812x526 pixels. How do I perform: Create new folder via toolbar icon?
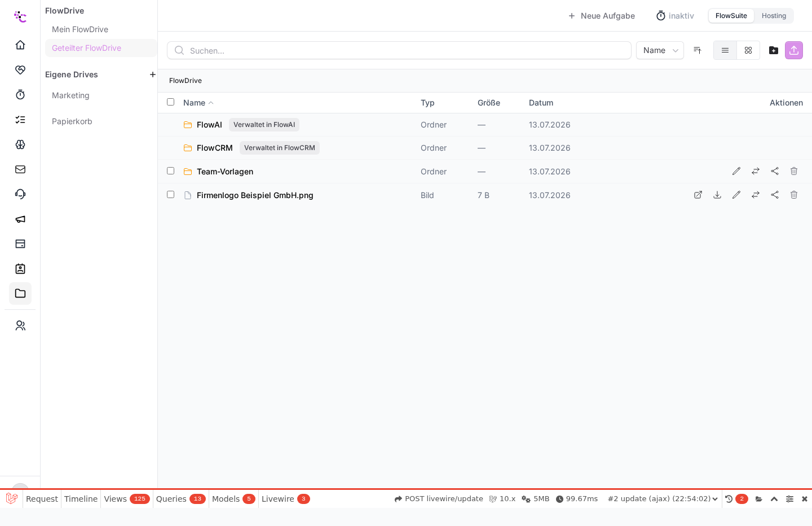pyautogui.click(x=773, y=50)
